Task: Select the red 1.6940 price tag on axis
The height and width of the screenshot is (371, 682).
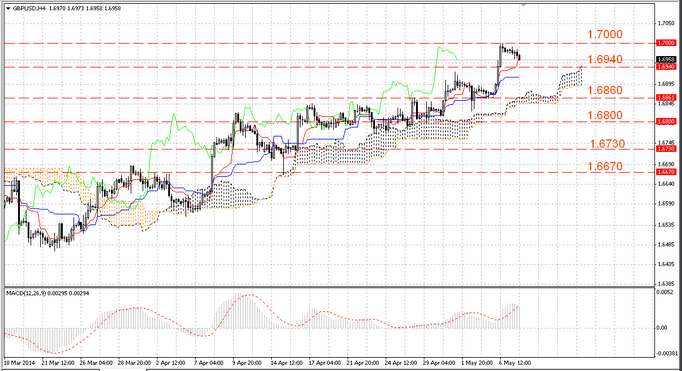Action: click(x=666, y=67)
